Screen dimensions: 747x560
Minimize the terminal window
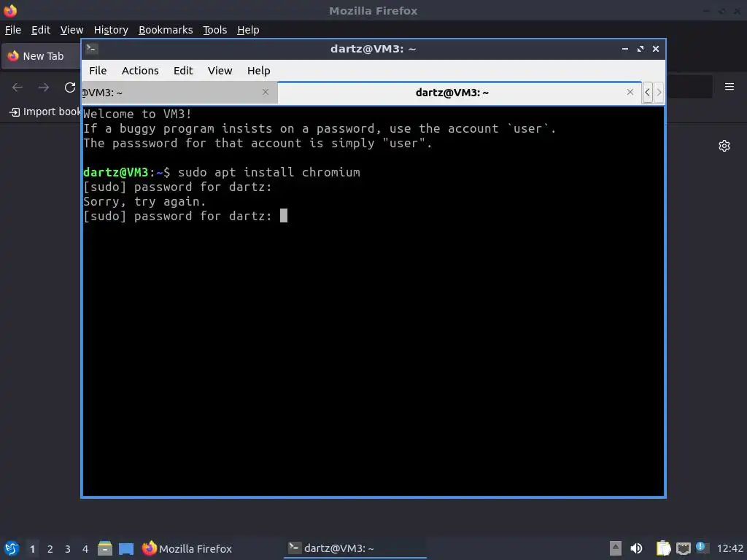624,49
